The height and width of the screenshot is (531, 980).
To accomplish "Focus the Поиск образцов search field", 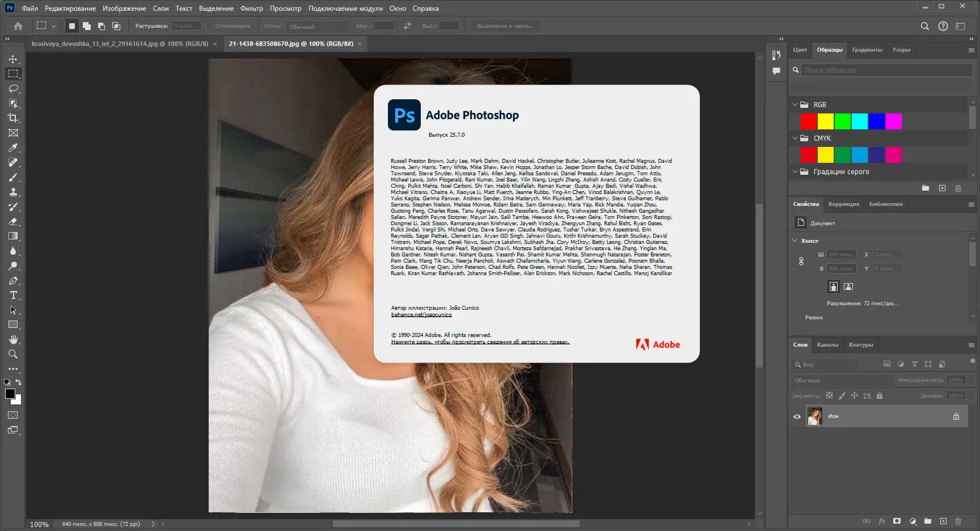I will coord(887,70).
